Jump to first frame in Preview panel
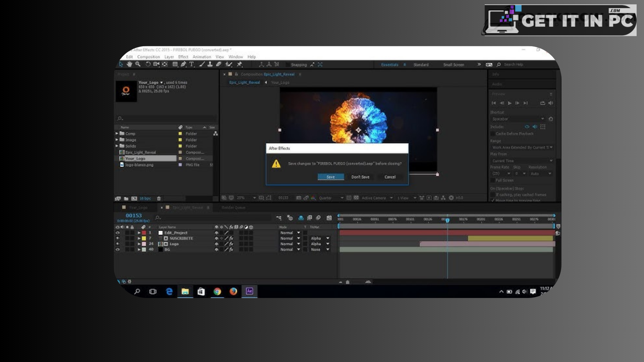Viewport: 644px width, 362px height. (x=494, y=103)
